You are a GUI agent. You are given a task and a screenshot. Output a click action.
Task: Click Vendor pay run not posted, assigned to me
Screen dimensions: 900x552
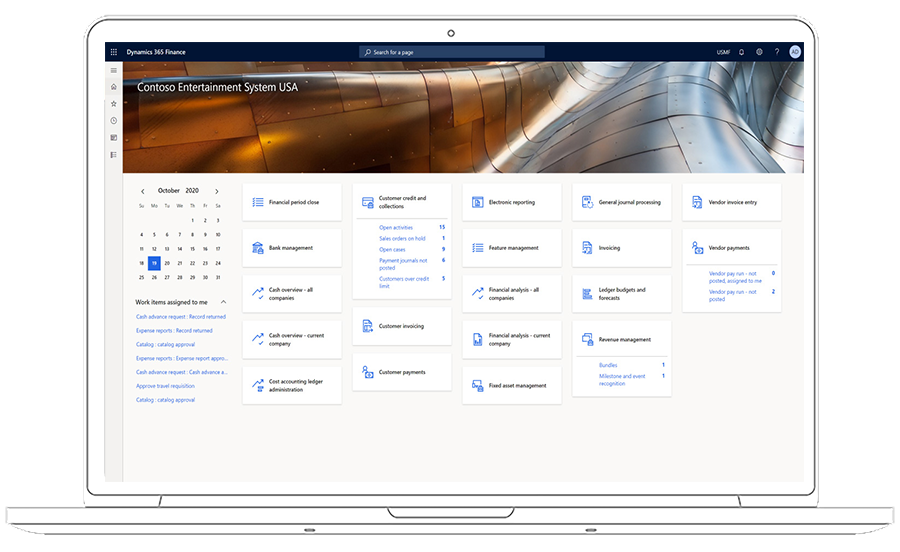pyautogui.click(x=735, y=278)
